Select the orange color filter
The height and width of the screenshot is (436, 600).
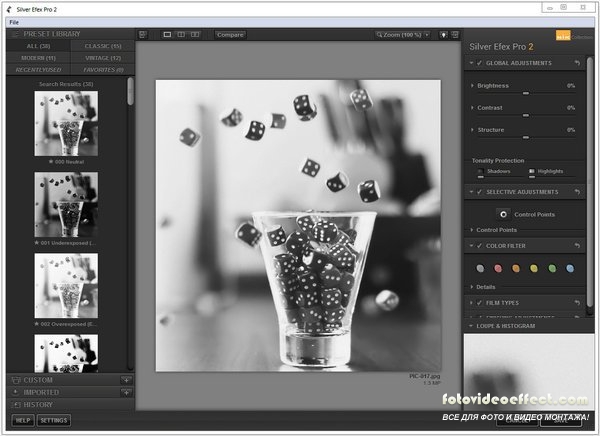(516, 268)
